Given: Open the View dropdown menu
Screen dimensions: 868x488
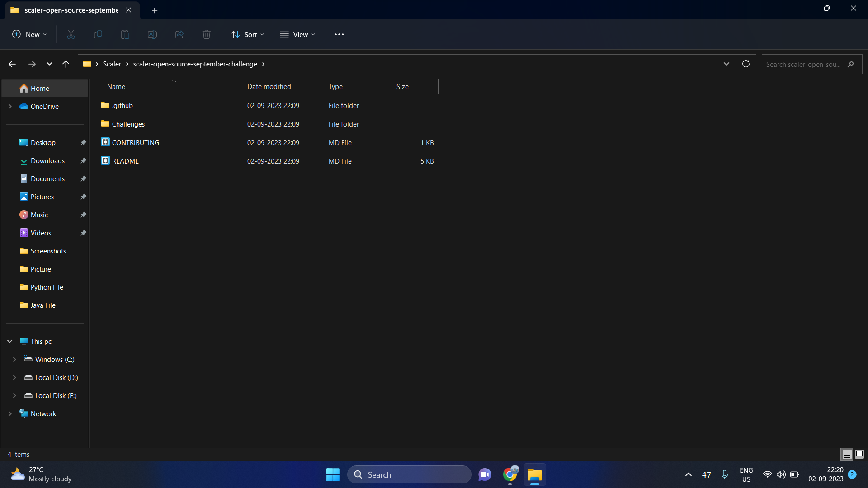Looking at the screenshot, I should tap(297, 34).
